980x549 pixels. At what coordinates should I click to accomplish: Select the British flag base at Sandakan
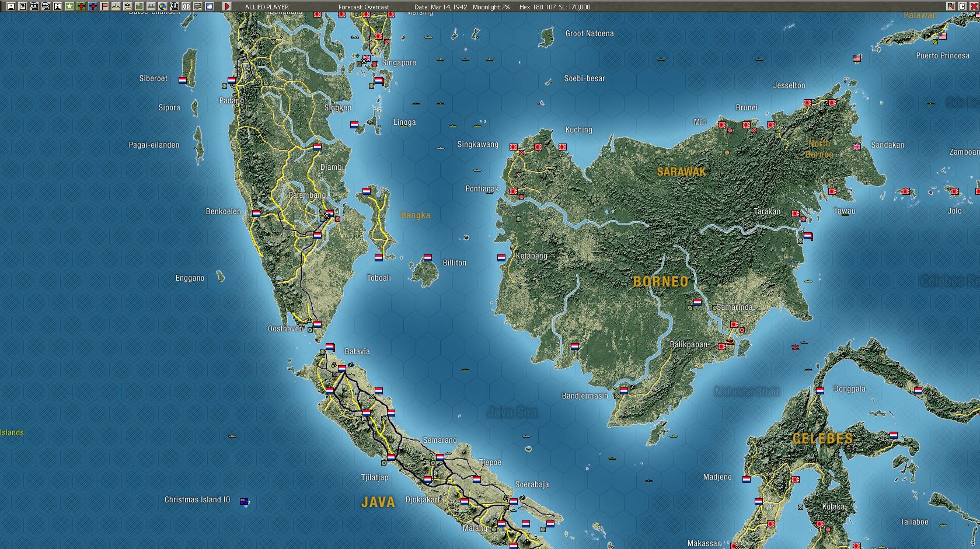[857, 146]
